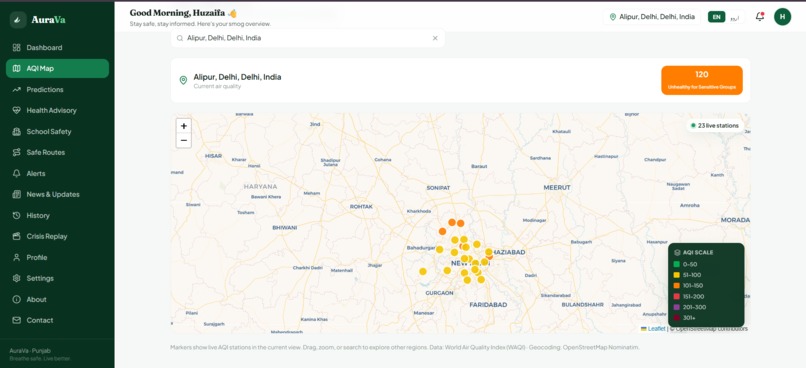The width and height of the screenshot is (806, 368).
Task: Open the header location selector for Alipur, Delhi
Action: coord(652,17)
